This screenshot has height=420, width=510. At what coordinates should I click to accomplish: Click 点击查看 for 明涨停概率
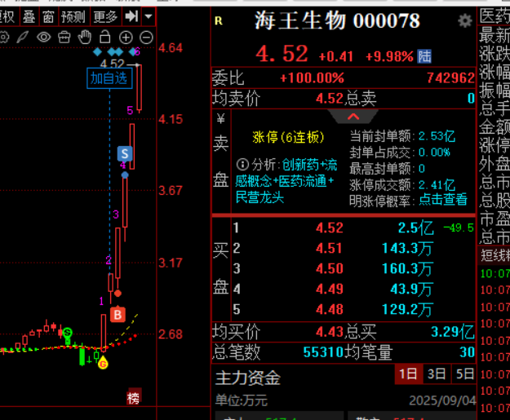point(443,200)
